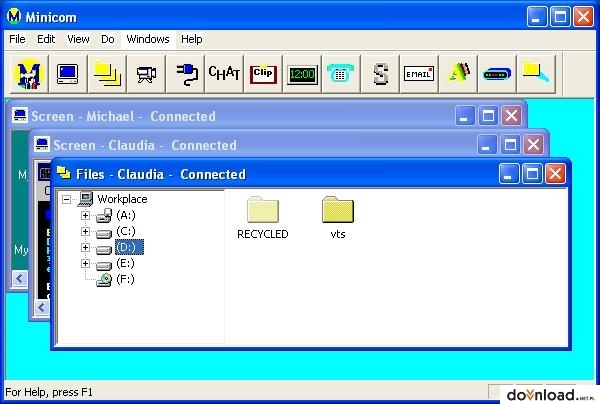Expand the (D:) drive node
600x404 pixels.
85,248
